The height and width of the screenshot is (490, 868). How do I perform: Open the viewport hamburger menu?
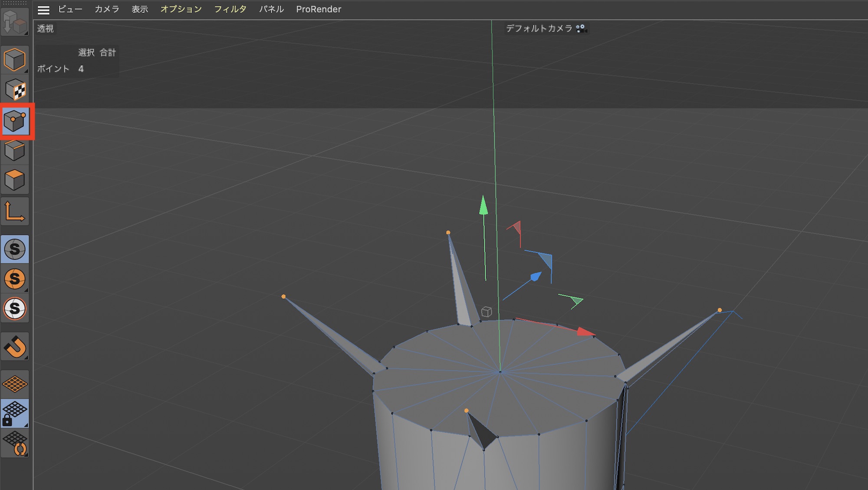(43, 10)
